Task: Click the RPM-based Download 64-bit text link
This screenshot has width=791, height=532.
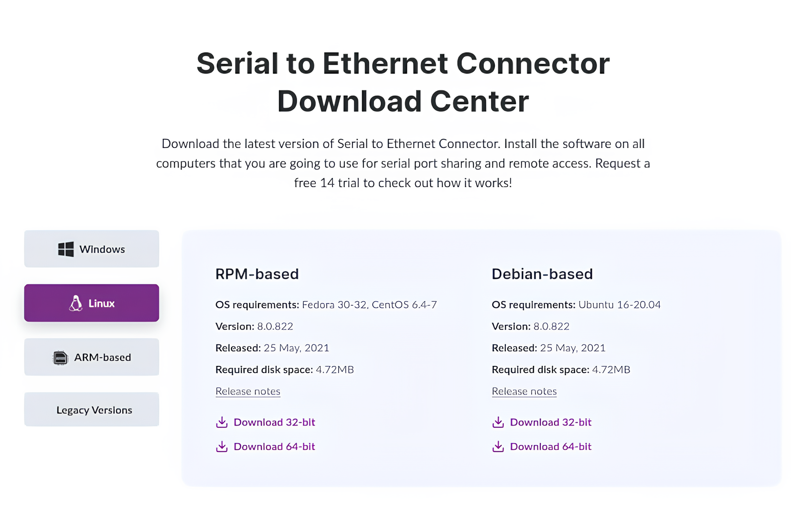Action: [274, 447]
